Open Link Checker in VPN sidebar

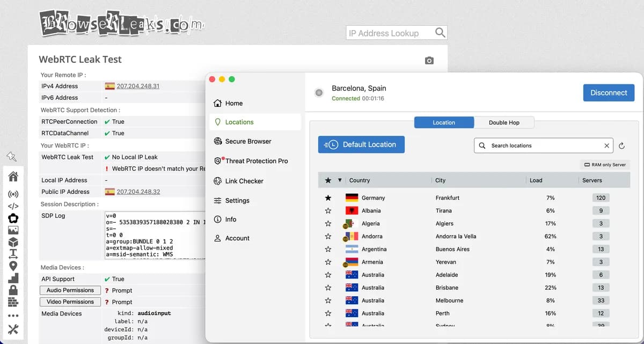tap(255, 181)
